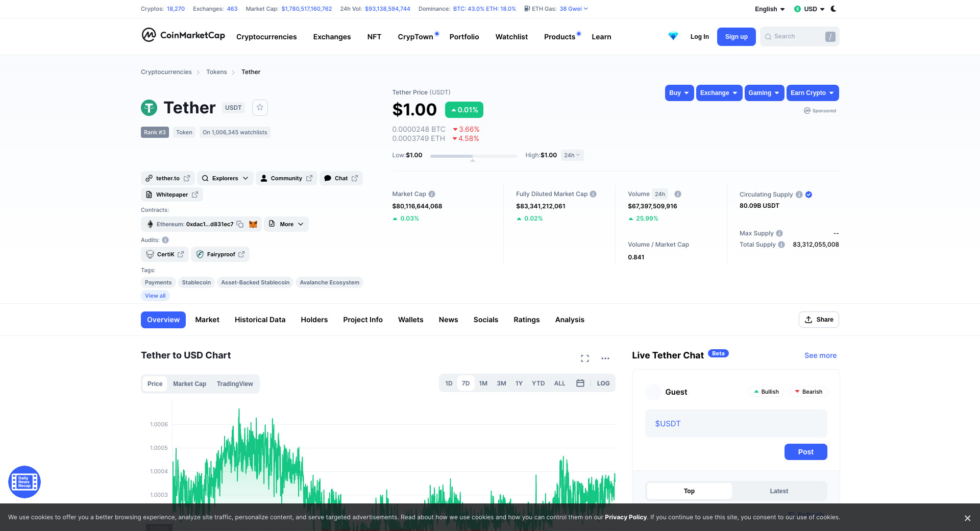Copy the Ethereum contract address
Viewport: 980px width, 531px height.
240,224
